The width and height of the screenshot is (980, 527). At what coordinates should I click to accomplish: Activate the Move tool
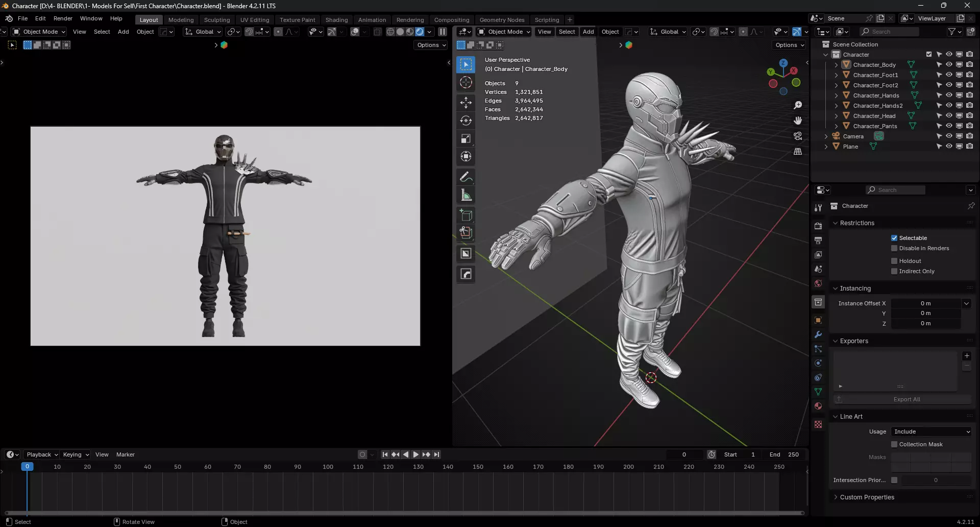[465, 102]
